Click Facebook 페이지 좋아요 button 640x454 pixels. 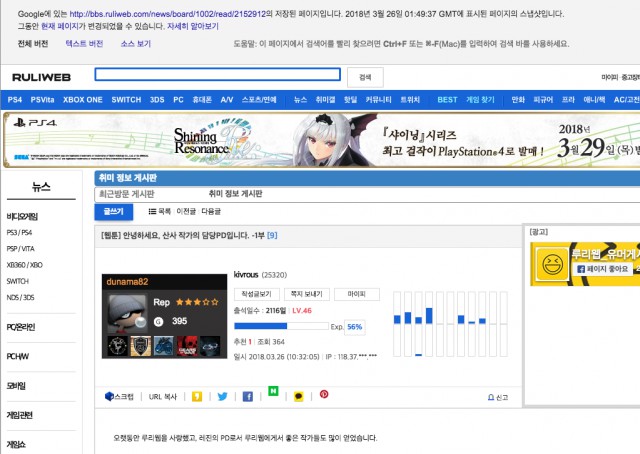coord(603,269)
